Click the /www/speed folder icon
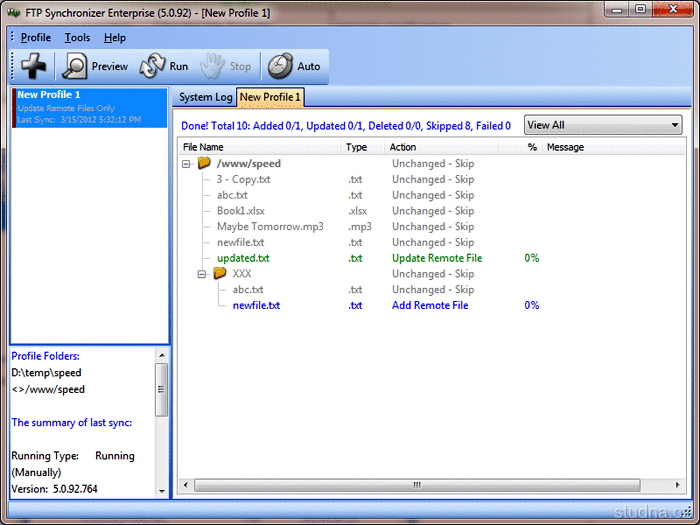The width and height of the screenshot is (700, 525). click(204, 163)
